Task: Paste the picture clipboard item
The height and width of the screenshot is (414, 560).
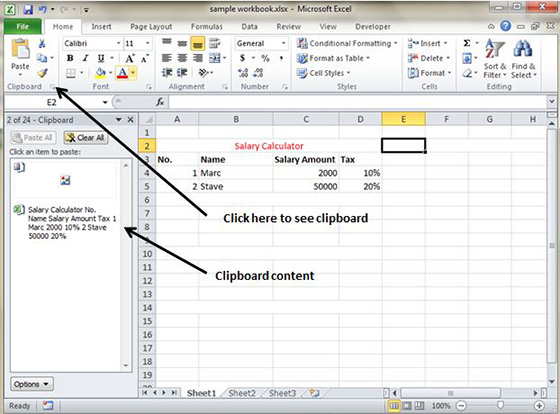Action: click(x=65, y=180)
